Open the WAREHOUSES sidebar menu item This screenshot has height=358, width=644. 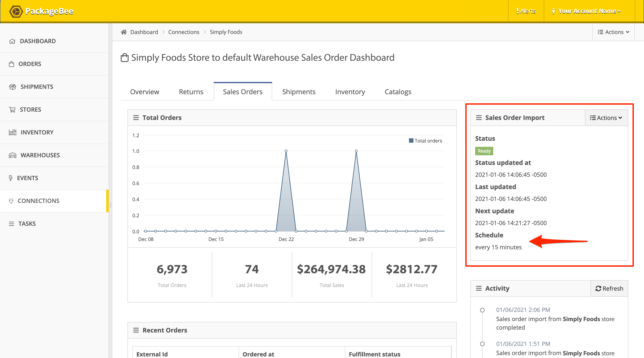pyautogui.click(x=54, y=155)
